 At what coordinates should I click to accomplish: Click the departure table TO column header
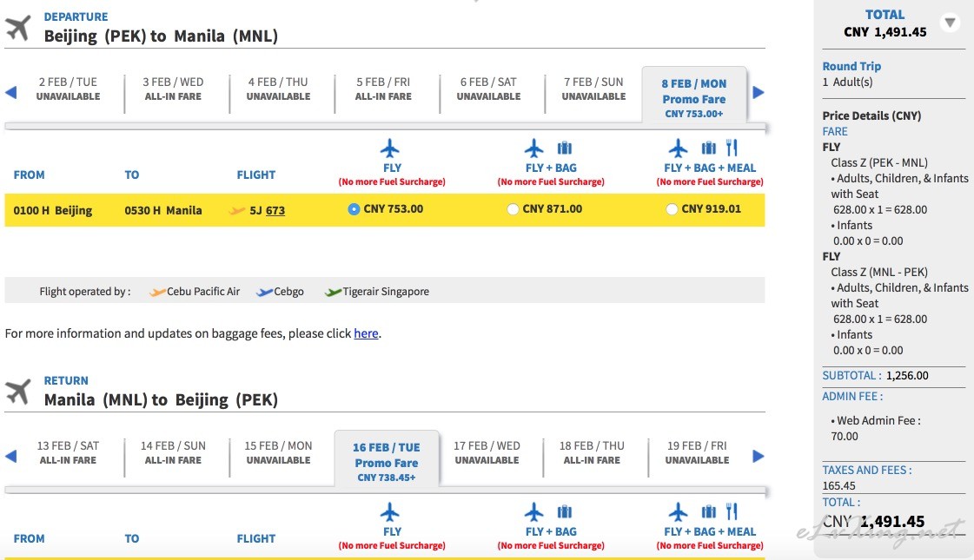132,175
